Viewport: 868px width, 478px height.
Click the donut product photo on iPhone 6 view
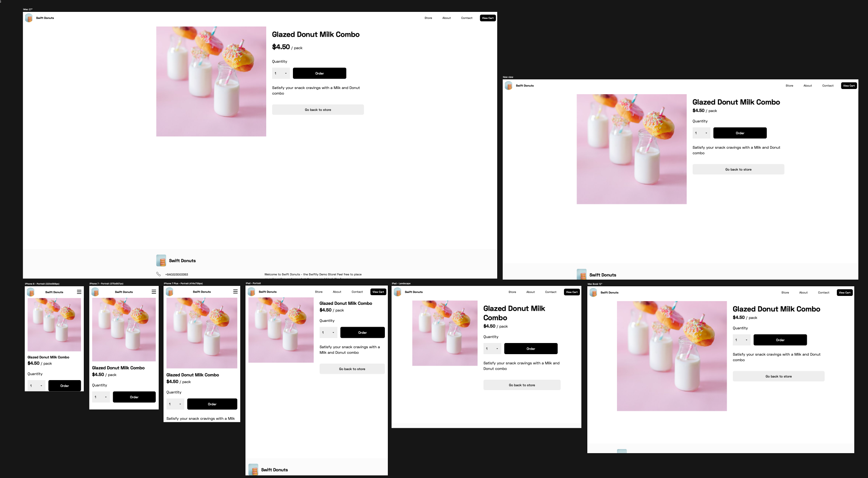[x=54, y=325]
